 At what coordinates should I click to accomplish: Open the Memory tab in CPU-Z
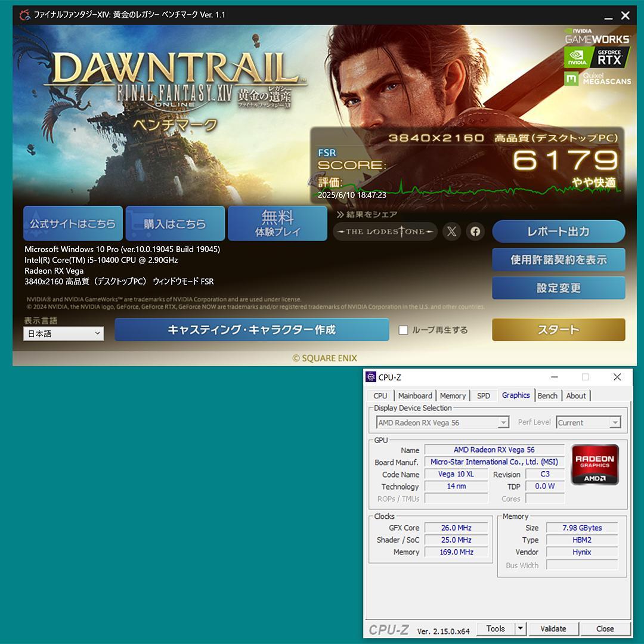(x=453, y=395)
